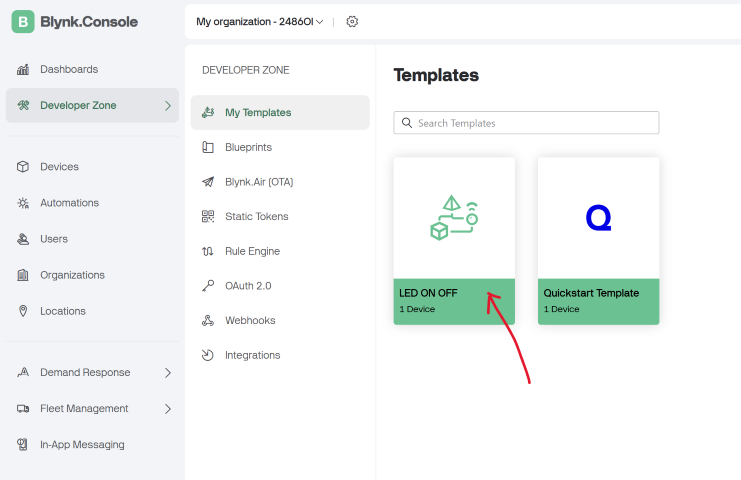Click the Webhooks icon
741x480 pixels.
[208, 320]
